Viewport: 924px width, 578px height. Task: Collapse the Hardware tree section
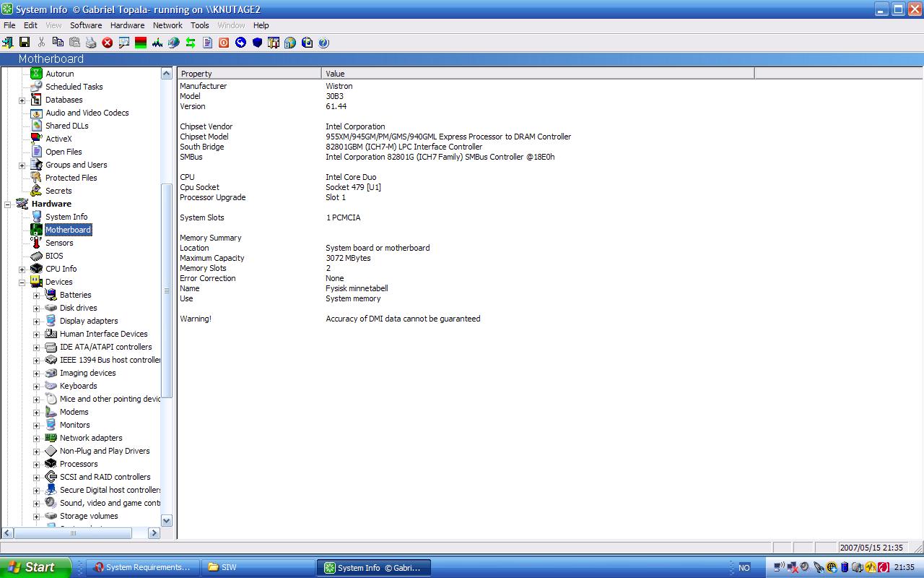8,204
